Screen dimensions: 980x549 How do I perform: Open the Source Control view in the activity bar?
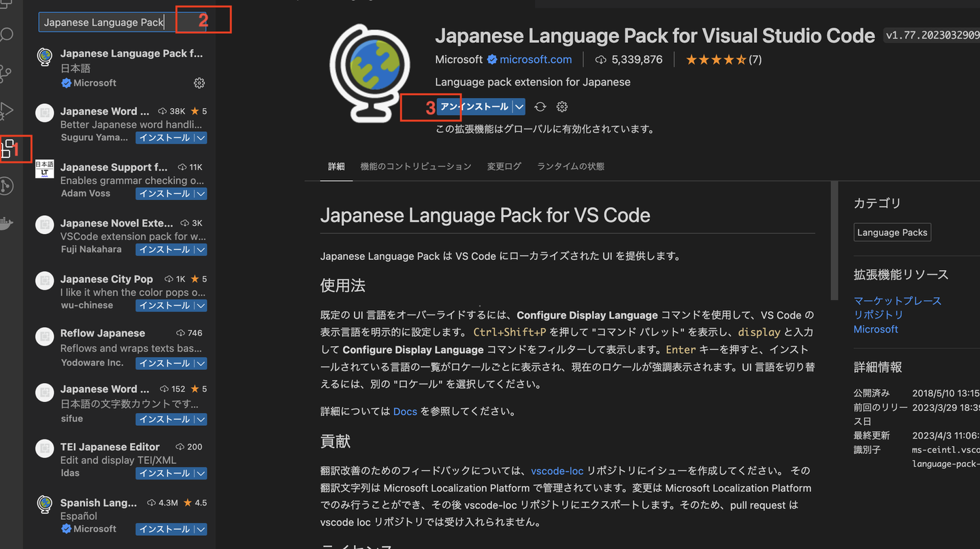[x=6, y=73]
